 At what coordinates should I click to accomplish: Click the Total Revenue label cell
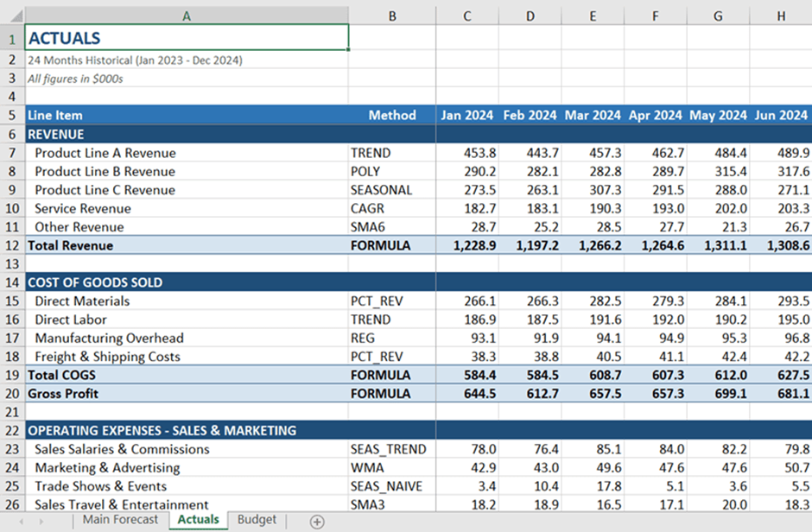187,245
